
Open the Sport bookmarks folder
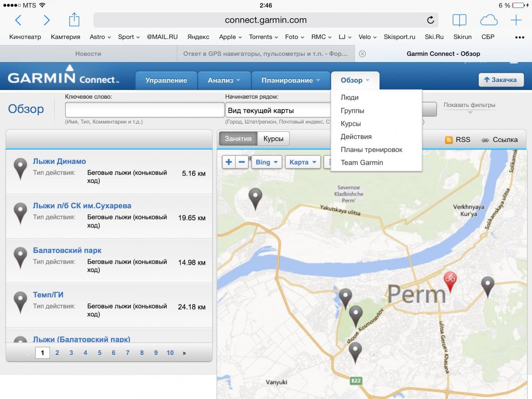(129, 37)
